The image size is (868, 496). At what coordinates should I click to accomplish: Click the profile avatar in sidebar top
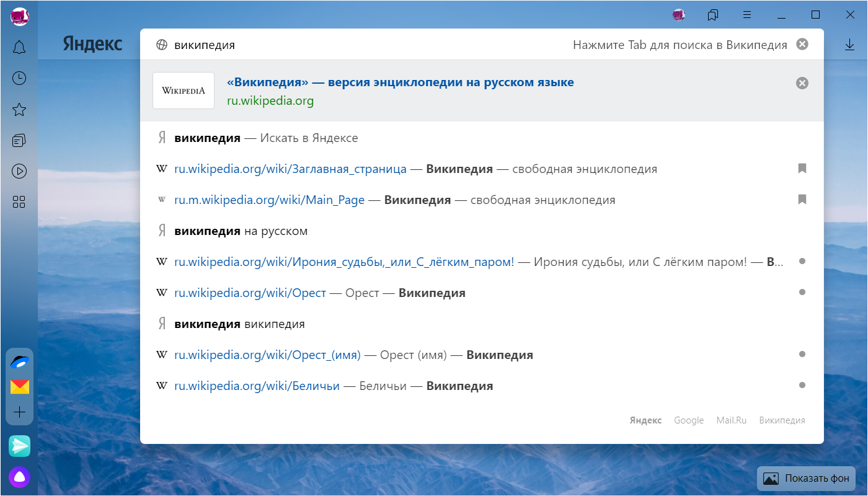[x=20, y=16]
